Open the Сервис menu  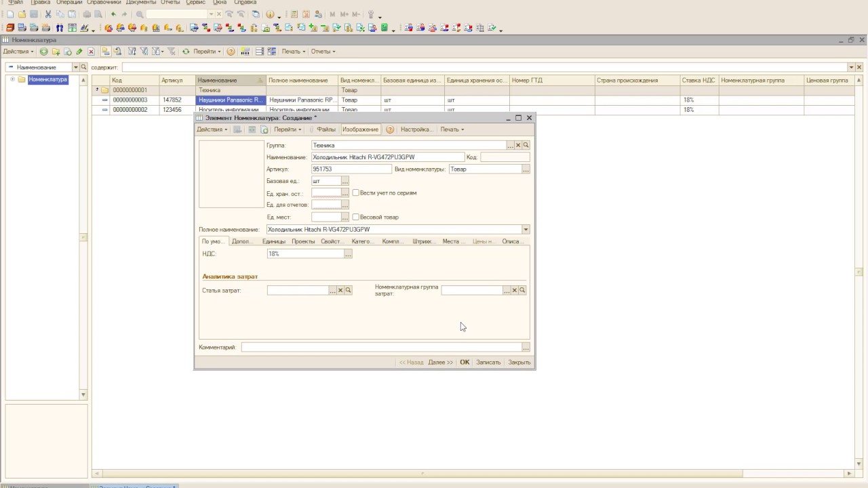[195, 3]
